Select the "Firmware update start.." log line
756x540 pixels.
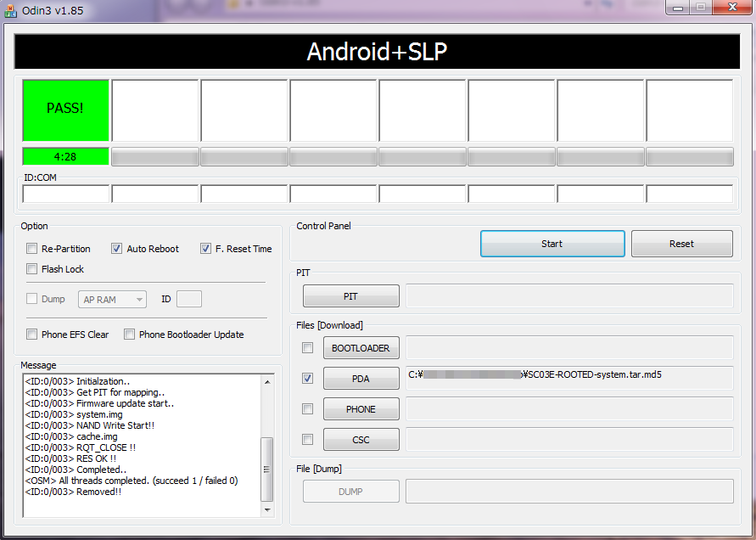[99, 403]
